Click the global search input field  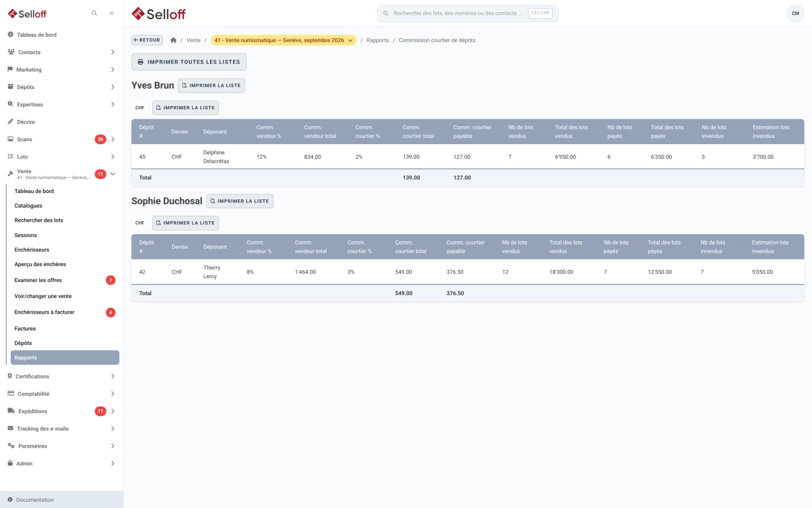468,13
